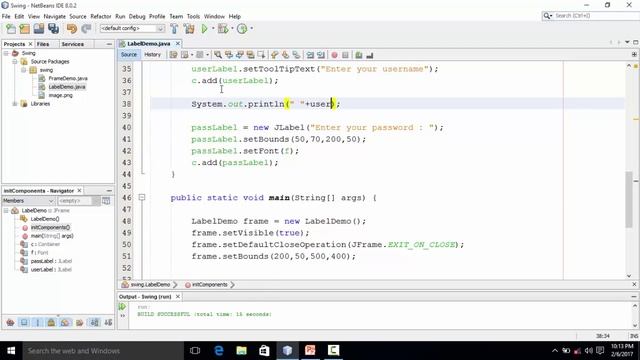Viewport: 640px width, 360px height.
Task: Toggle Fully Qualified Names in Navigator
Action: (80, 323)
